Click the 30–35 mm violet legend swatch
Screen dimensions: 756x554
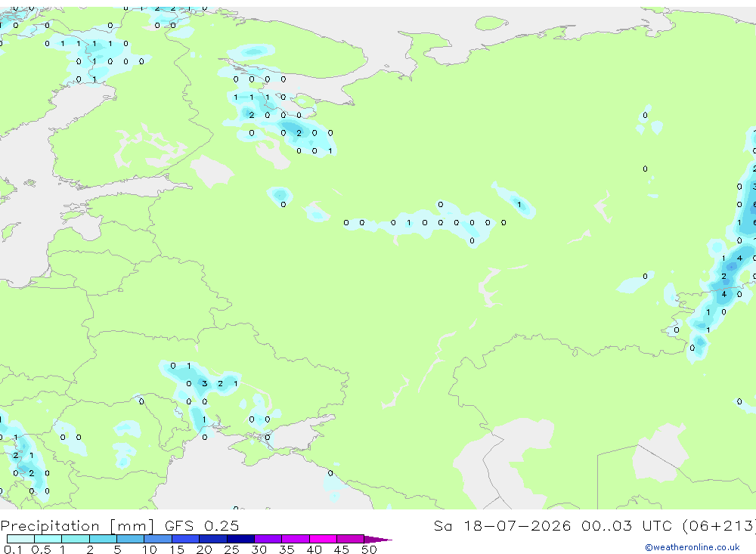tap(268, 539)
